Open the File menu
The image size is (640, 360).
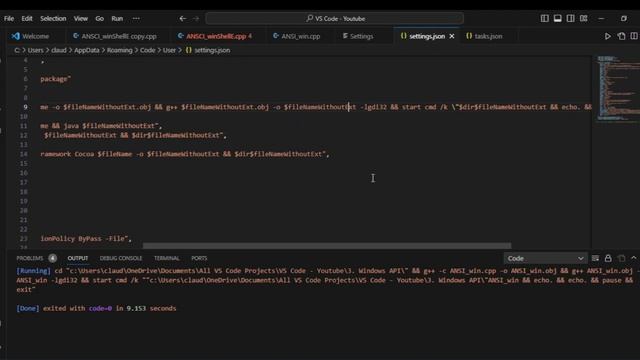(x=9, y=18)
